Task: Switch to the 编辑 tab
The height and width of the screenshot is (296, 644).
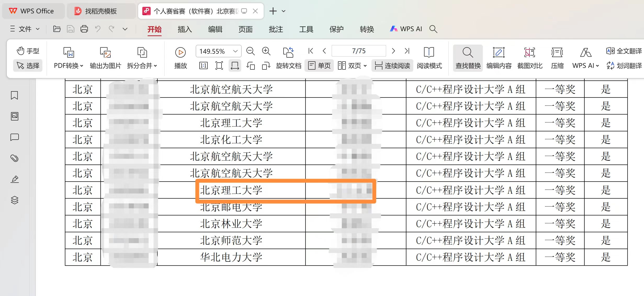Action: [x=215, y=29]
